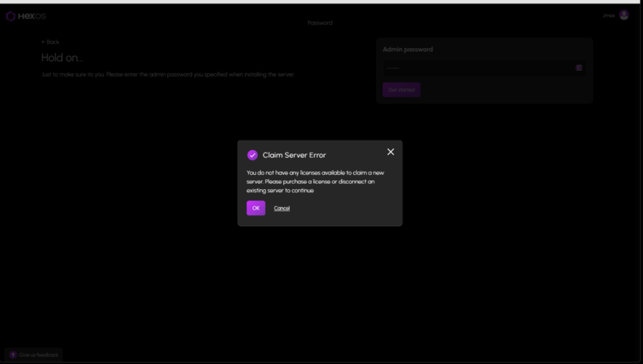Select the Password step label
This screenshot has height=364, width=643.
[x=320, y=23]
